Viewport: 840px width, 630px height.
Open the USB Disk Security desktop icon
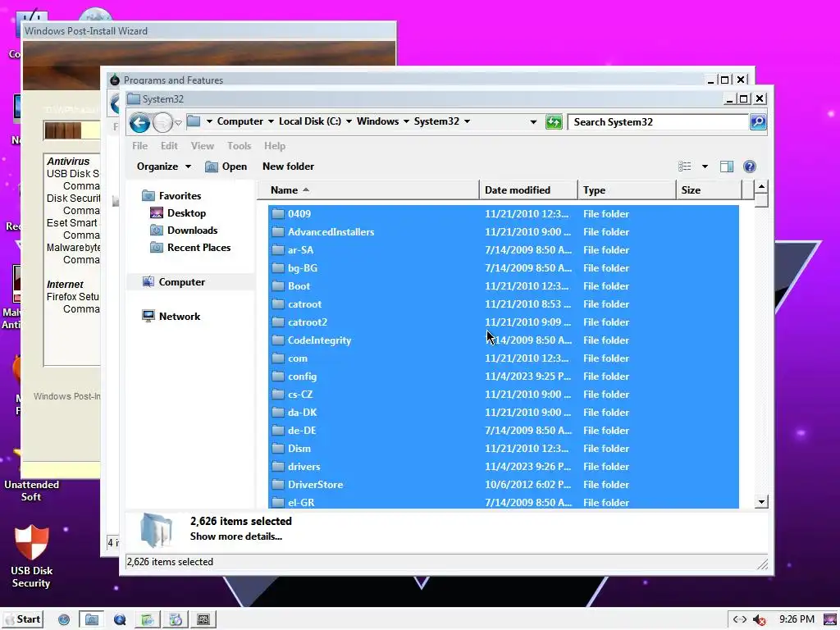coord(31,557)
